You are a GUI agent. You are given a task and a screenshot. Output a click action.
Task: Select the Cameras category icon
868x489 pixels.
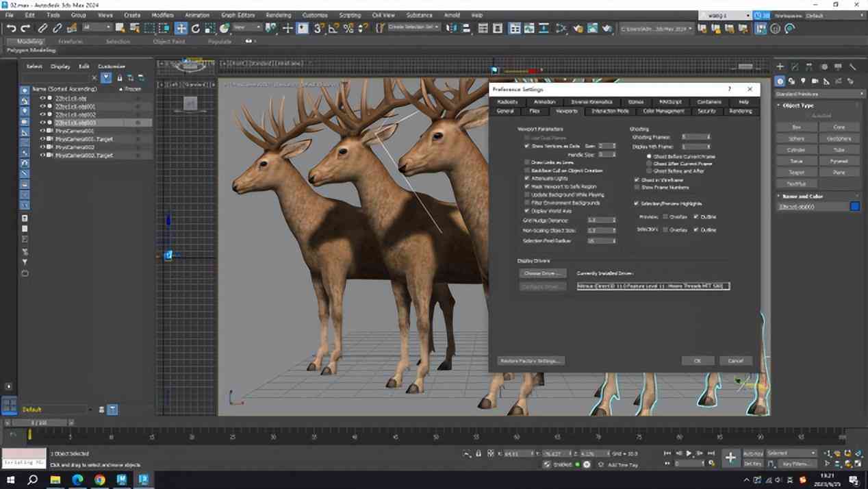[815, 81]
